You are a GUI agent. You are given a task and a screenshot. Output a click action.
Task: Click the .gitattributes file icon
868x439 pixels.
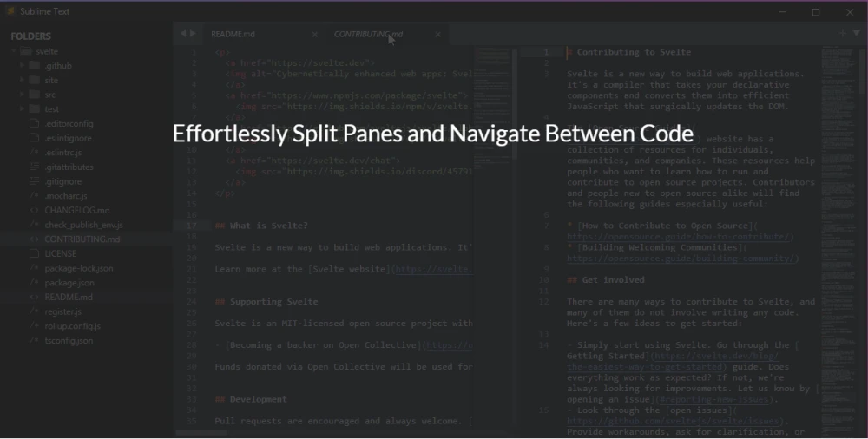click(35, 167)
